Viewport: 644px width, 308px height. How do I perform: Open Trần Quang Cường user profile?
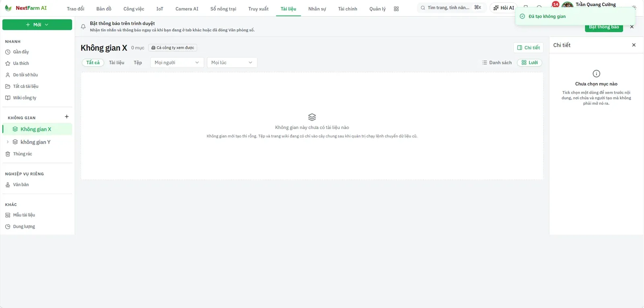pyautogui.click(x=589, y=5)
